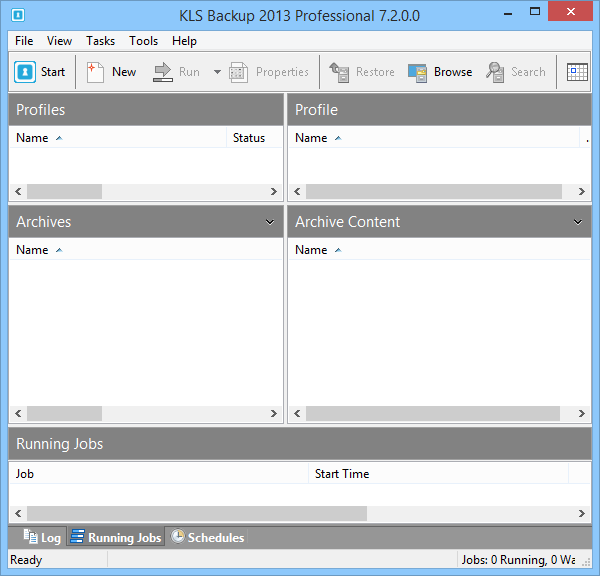
Task: Click the Search toolbar icon
Action: (x=495, y=72)
